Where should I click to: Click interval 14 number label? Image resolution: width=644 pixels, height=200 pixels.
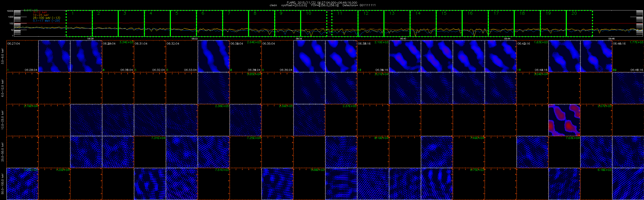tap(418, 13)
